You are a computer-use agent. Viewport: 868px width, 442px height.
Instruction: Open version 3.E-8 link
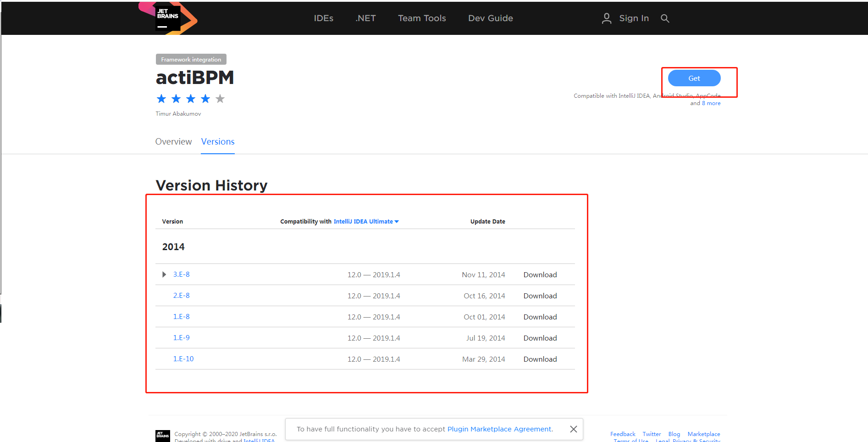point(182,274)
